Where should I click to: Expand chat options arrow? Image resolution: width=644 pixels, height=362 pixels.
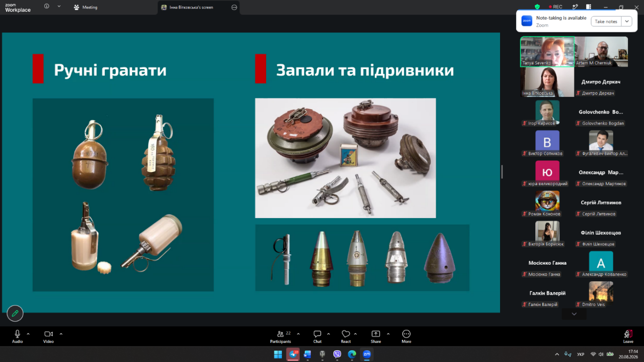[328, 334]
